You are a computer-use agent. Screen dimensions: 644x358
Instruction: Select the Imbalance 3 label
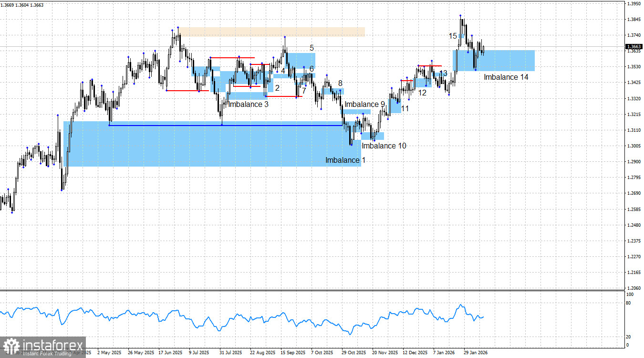249,104
